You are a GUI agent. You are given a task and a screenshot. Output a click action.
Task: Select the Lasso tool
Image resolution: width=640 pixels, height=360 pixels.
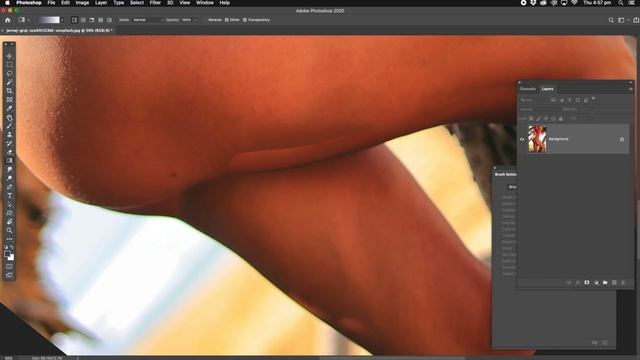click(9, 73)
